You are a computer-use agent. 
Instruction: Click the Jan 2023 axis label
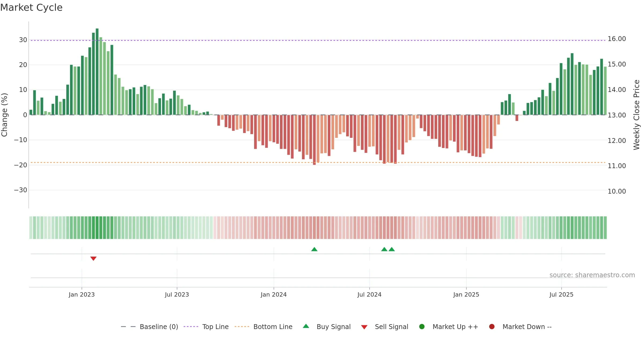coord(82,294)
